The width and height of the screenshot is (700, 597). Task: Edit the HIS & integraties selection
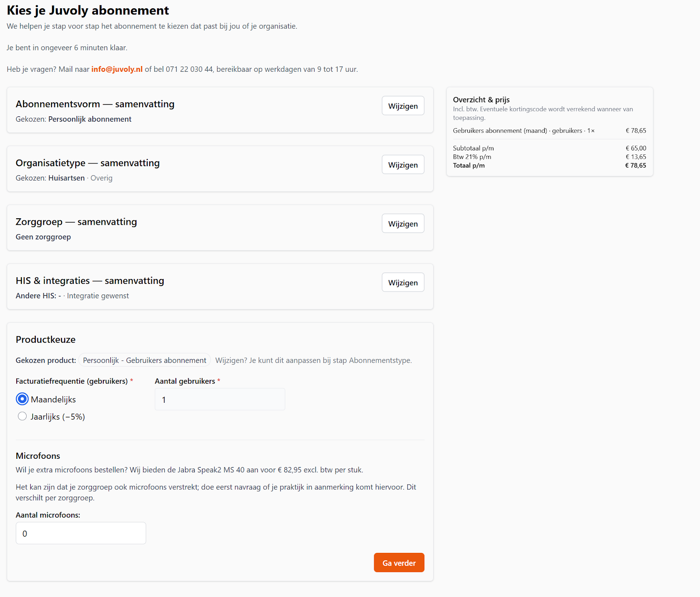(x=402, y=283)
